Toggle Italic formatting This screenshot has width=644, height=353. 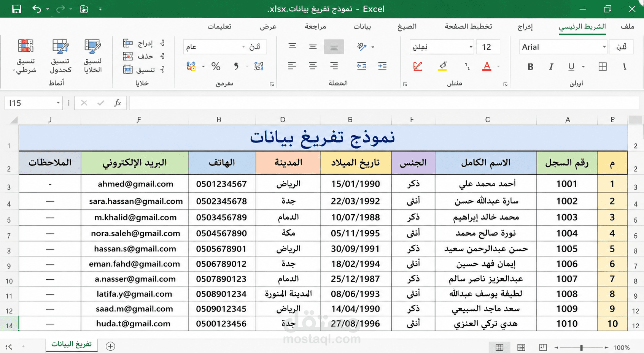(551, 67)
